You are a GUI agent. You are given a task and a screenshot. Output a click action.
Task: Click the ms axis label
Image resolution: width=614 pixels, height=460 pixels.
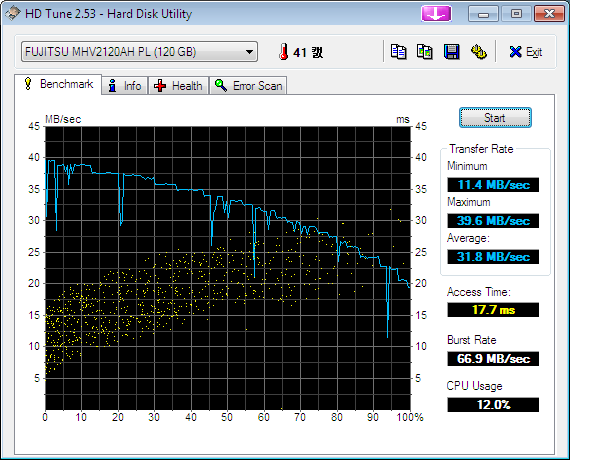(403, 119)
